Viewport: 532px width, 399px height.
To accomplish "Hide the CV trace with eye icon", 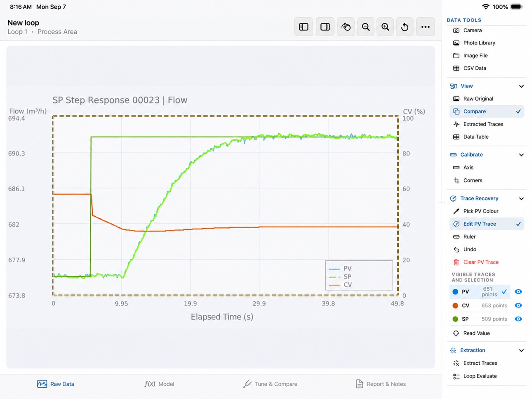I will [518, 305].
